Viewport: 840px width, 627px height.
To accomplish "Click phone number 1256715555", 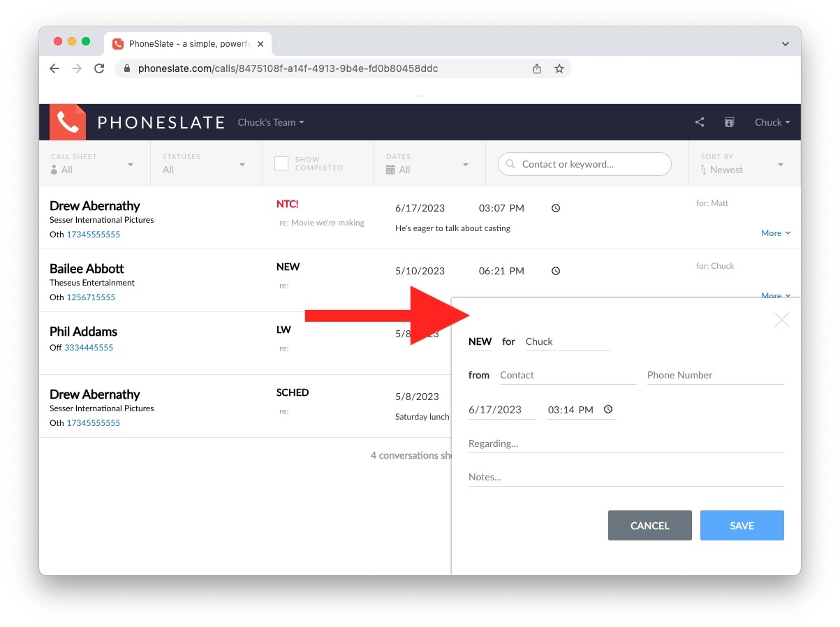I will (x=91, y=297).
